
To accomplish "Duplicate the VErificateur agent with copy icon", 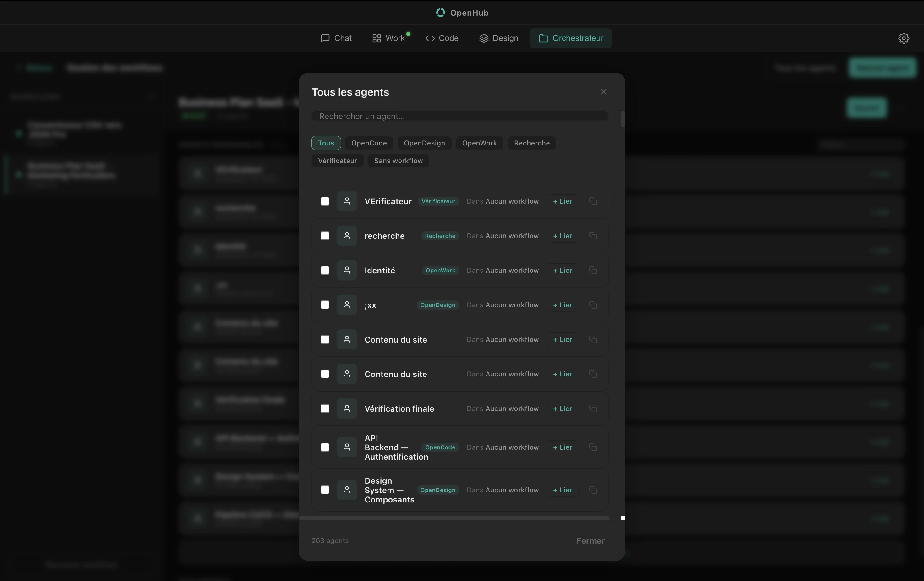I will [x=593, y=201].
